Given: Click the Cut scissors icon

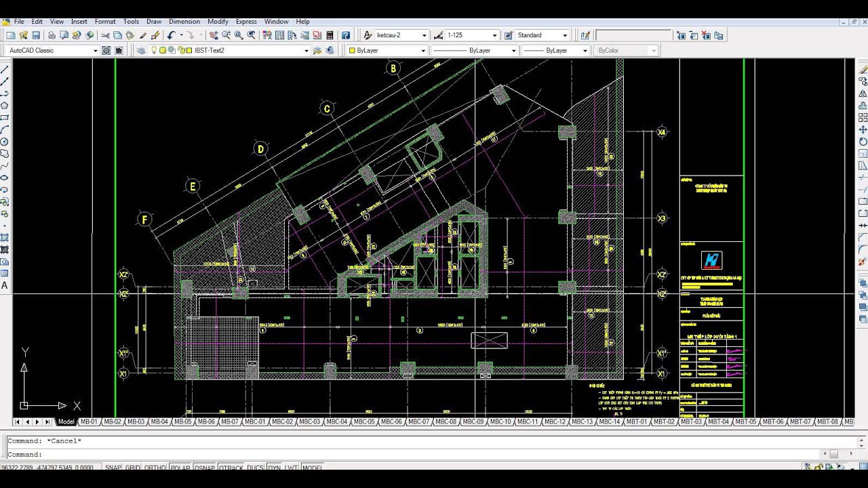Looking at the screenshot, I should (105, 35).
